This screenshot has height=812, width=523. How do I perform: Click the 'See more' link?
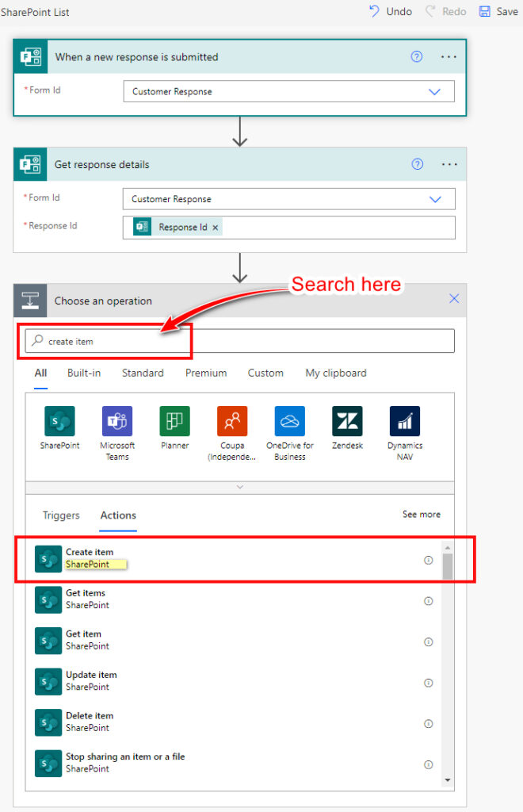tap(422, 514)
